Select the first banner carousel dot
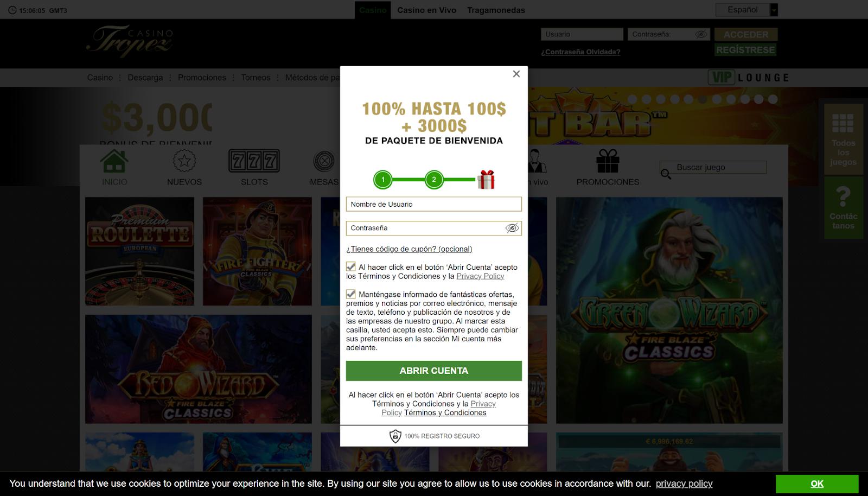Screen dimensions: 868x496 [x=632, y=99]
